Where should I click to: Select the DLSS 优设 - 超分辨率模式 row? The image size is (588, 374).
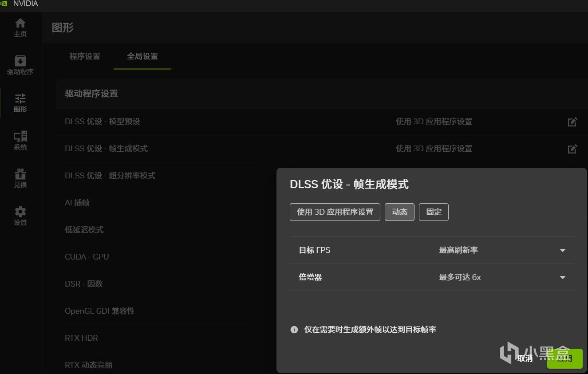110,176
